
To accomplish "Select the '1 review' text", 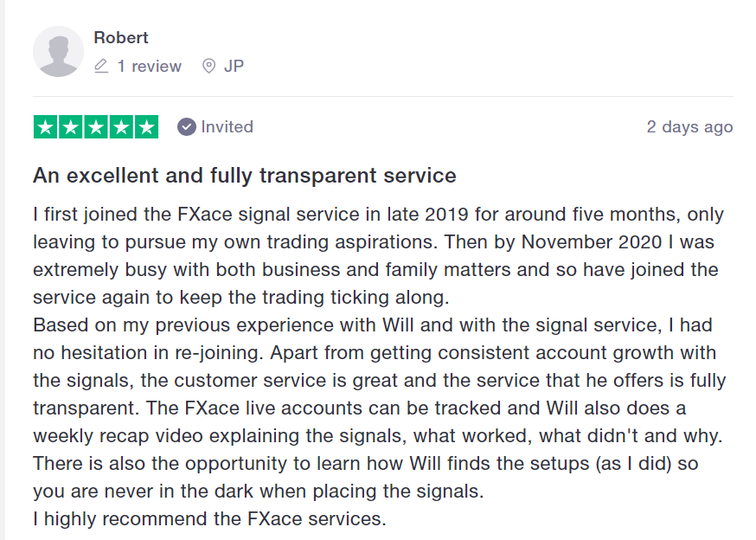I will point(149,66).
